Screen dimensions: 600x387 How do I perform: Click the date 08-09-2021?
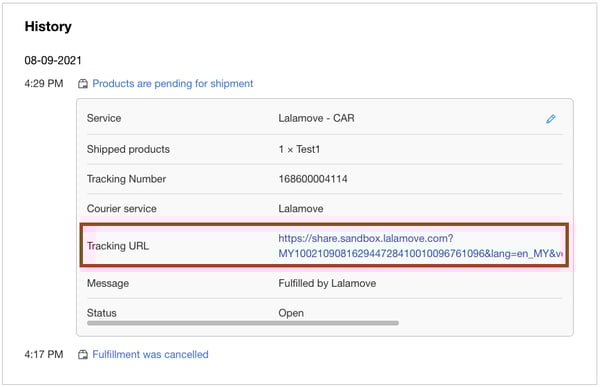53,60
